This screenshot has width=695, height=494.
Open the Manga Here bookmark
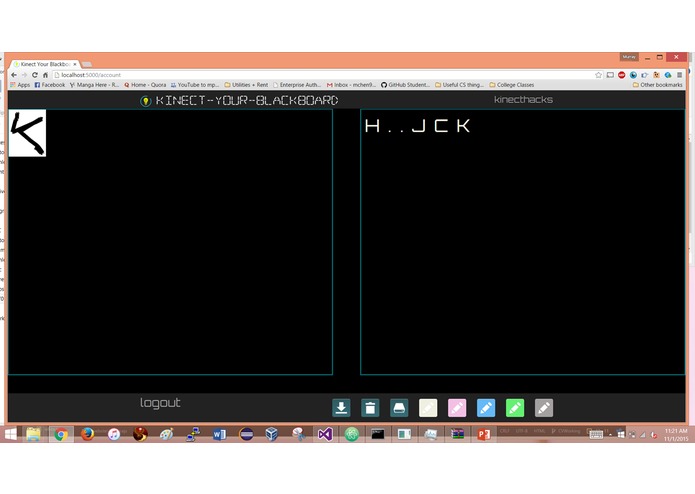click(x=94, y=85)
